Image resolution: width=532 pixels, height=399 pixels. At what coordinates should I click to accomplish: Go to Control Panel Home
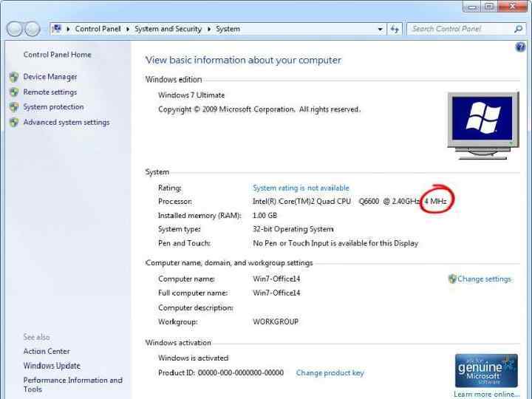[x=58, y=55]
